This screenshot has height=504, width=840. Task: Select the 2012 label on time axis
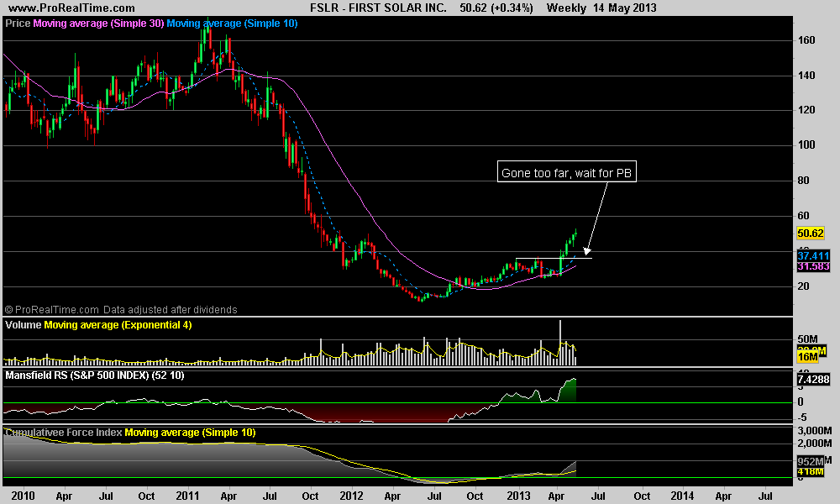(351, 496)
